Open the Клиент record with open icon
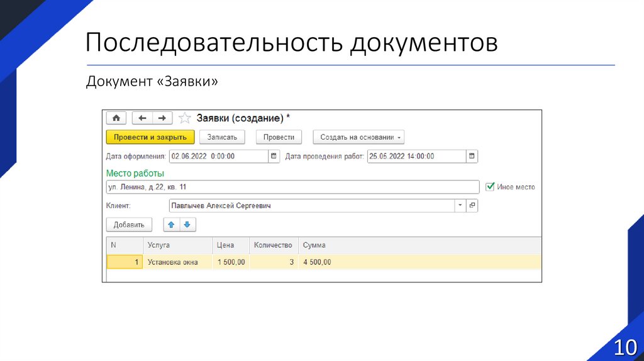The width and height of the screenshot is (644, 361). tap(472, 206)
